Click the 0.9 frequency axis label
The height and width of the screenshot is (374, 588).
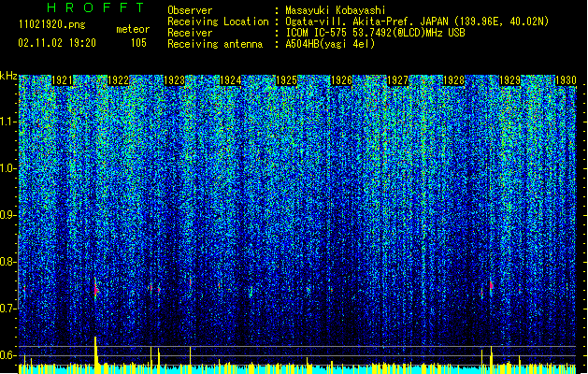coord(8,215)
